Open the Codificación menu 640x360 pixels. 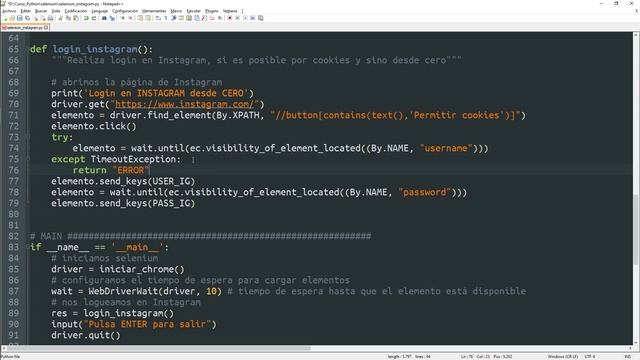pyautogui.click(x=76, y=11)
